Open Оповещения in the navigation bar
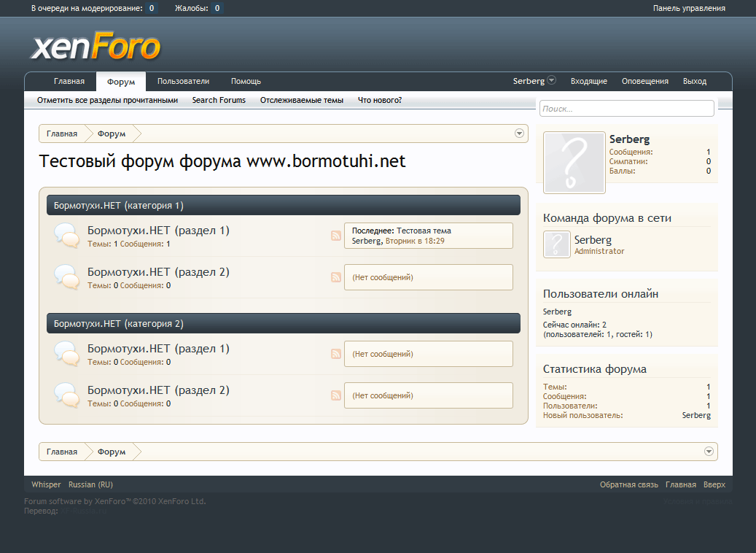This screenshot has width=756, height=553. pos(645,81)
